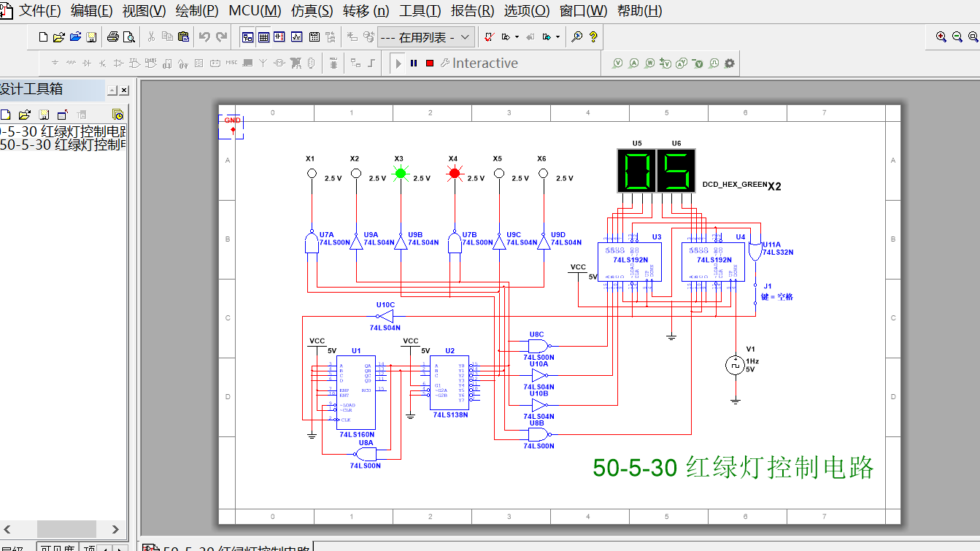Open the 视图(V) menu
The width and height of the screenshot is (980, 551).
(144, 11)
